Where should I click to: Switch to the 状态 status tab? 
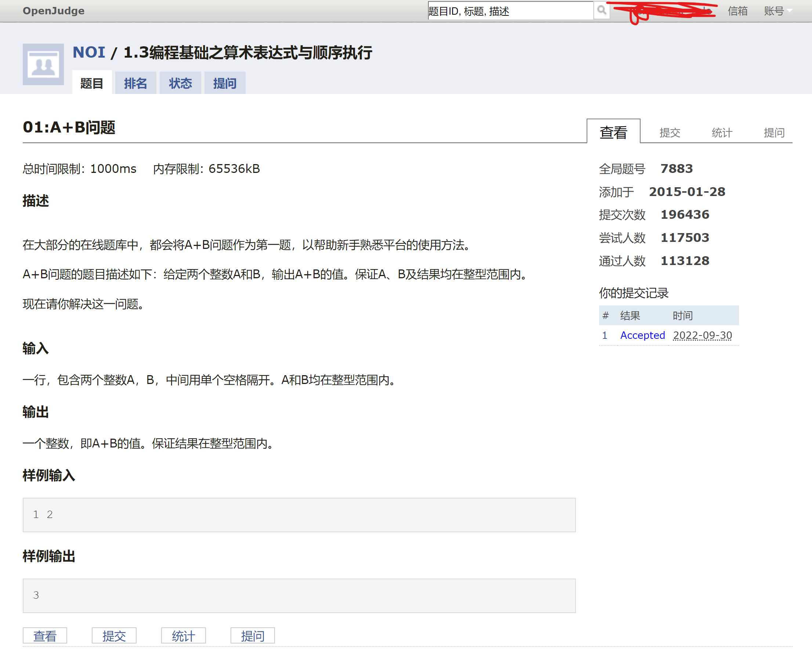pos(180,83)
